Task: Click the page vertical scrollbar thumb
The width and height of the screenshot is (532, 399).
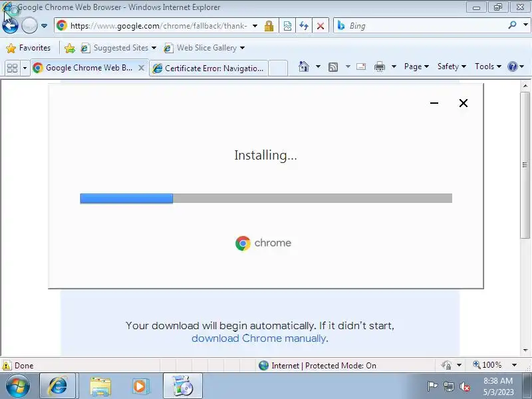Action: [x=525, y=165]
